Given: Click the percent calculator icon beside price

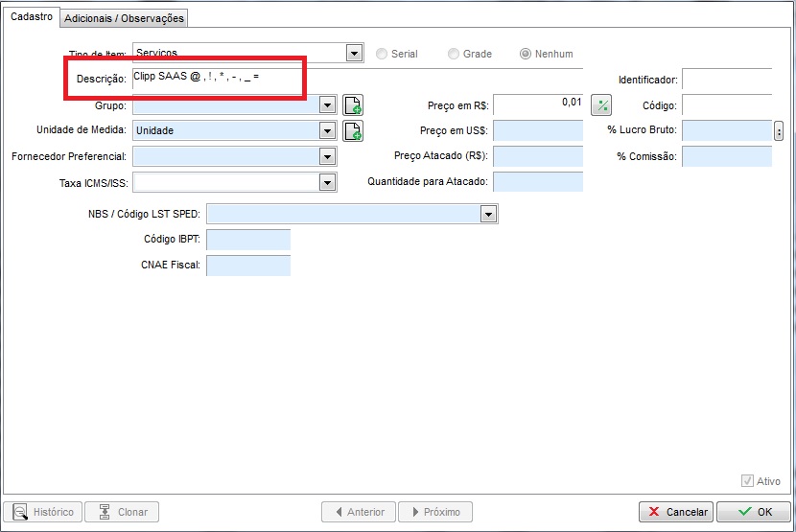Looking at the screenshot, I should 601,105.
